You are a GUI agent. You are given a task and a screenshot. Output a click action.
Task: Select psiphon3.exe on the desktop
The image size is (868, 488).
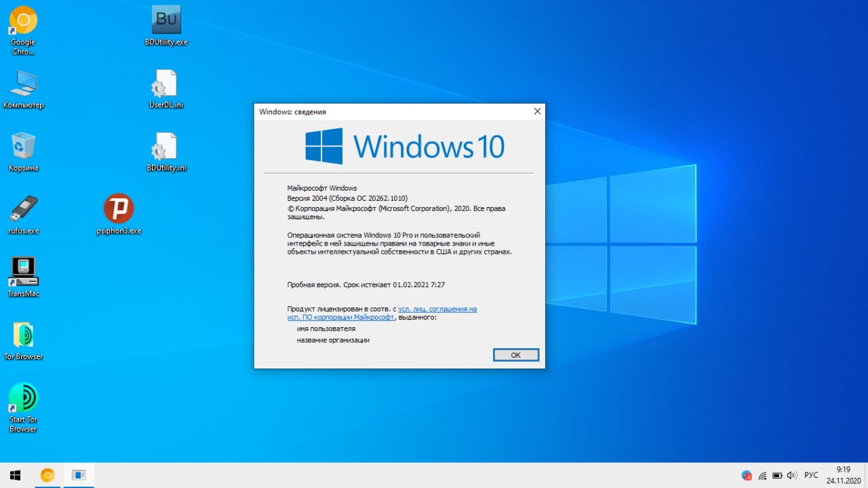coord(119,214)
